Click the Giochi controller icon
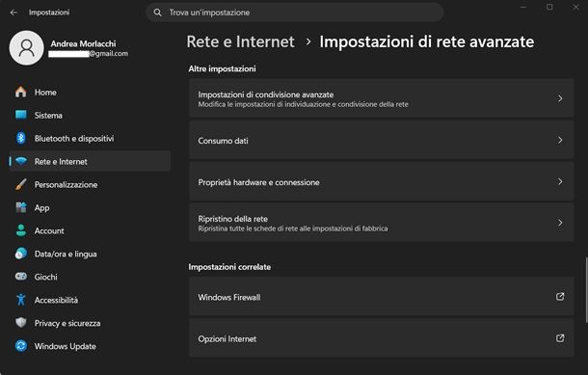 pyautogui.click(x=21, y=277)
